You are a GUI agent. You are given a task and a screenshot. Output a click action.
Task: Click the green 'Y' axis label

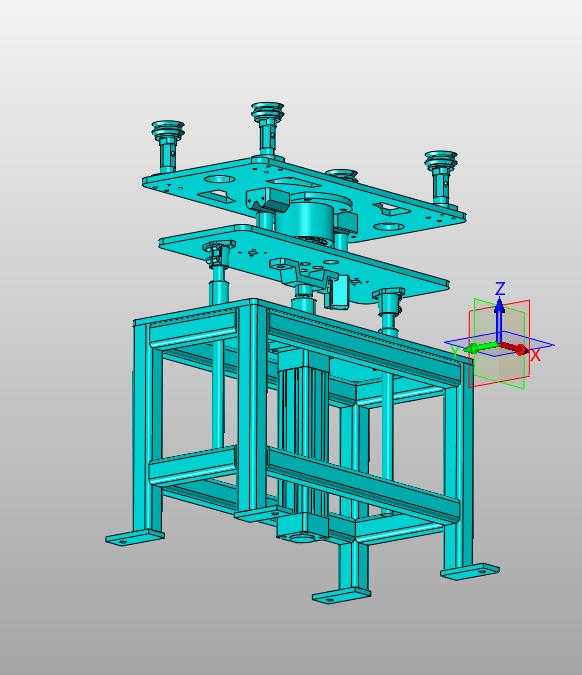click(x=455, y=354)
